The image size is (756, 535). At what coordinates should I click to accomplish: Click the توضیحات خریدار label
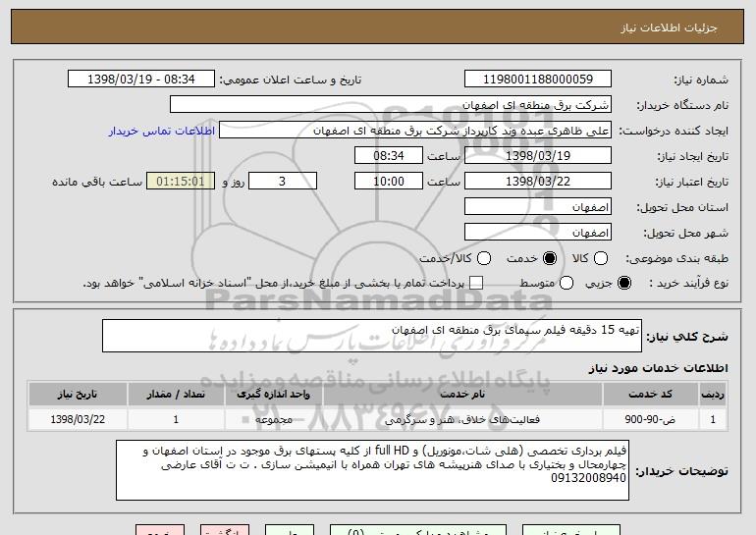coord(681,471)
